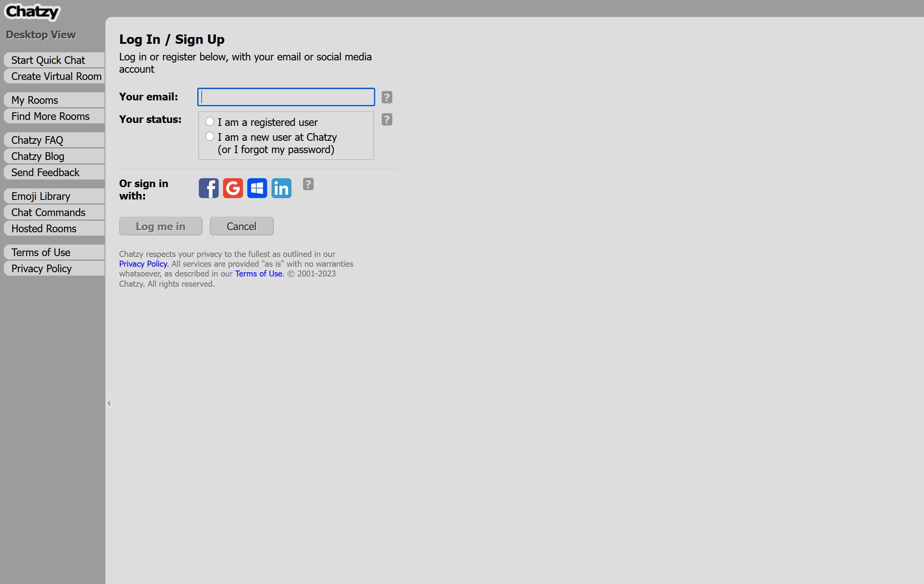924x584 pixels.
Task: Open help icon beside the email field
Action: [x=387, y=97]
